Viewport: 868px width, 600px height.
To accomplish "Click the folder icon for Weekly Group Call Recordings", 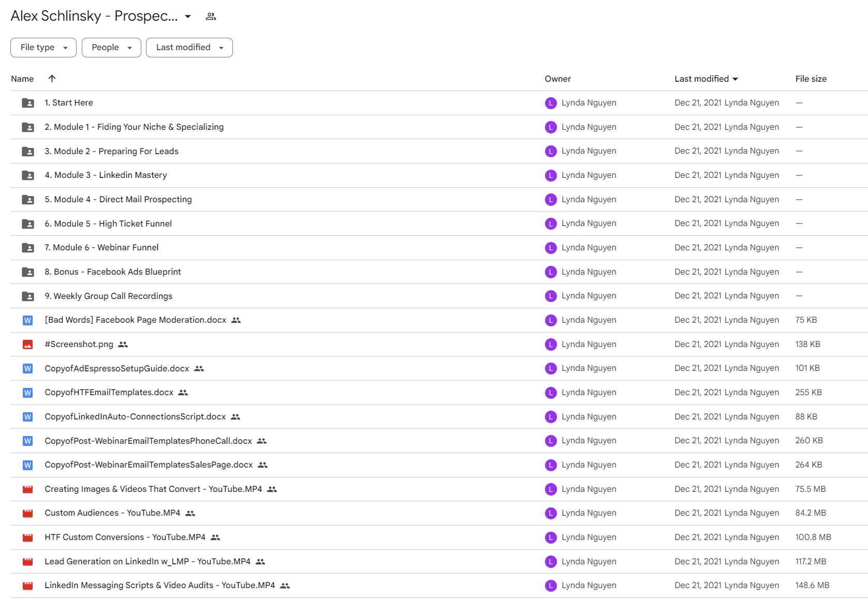I will point(28,296).
